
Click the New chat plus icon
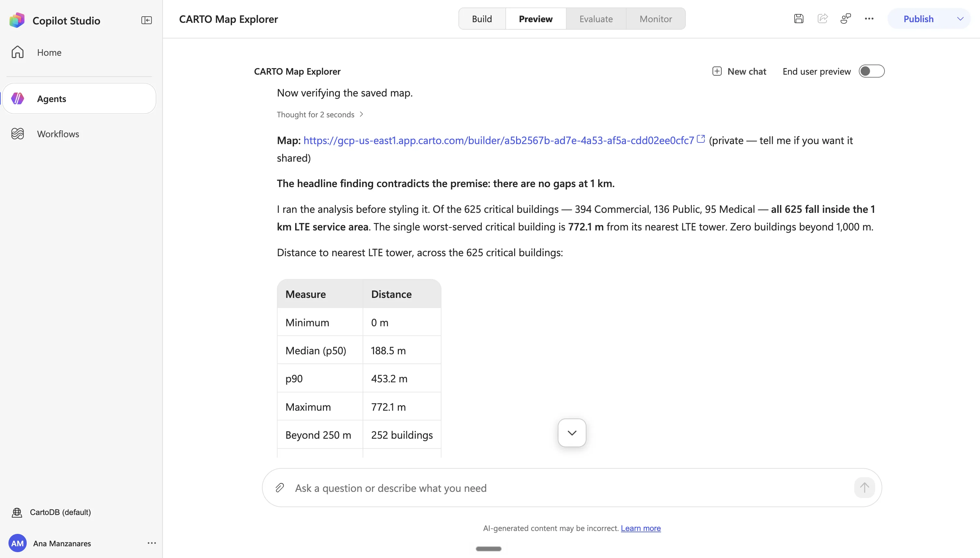717,71
